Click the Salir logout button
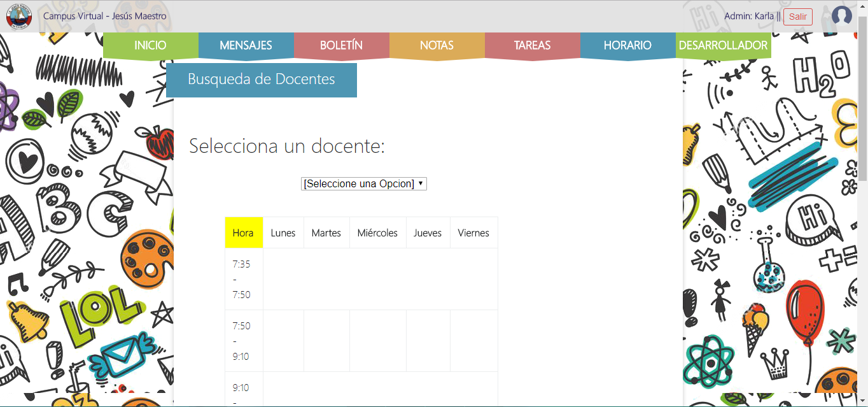Image resolution: width=868 pixels, height=407 pixels. tap(798, 17)
